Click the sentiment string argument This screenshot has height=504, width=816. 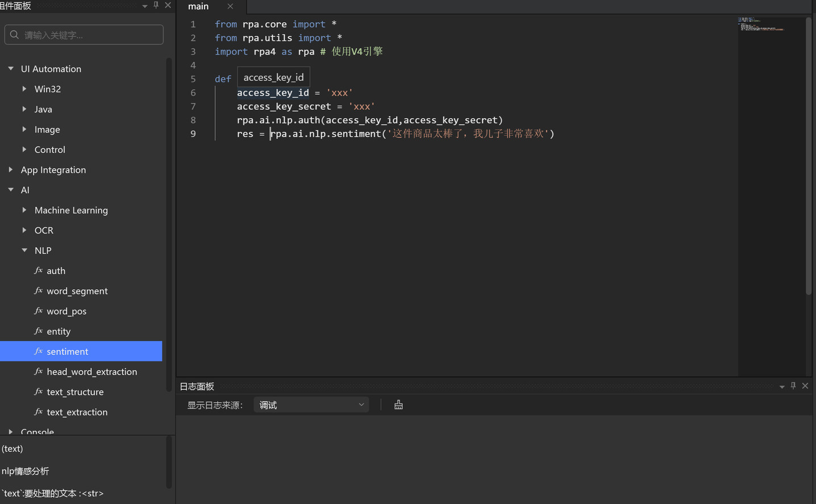(x=468, y=134)
